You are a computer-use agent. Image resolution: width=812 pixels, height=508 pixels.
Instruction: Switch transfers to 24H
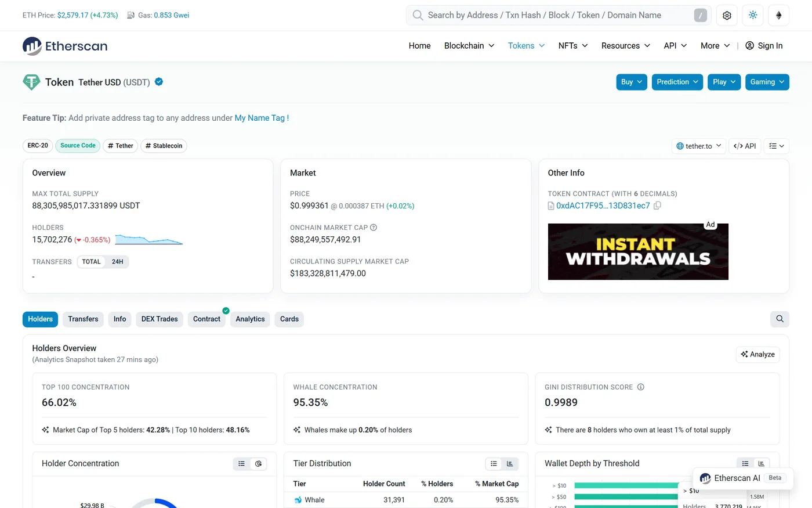tap(117, 262)
